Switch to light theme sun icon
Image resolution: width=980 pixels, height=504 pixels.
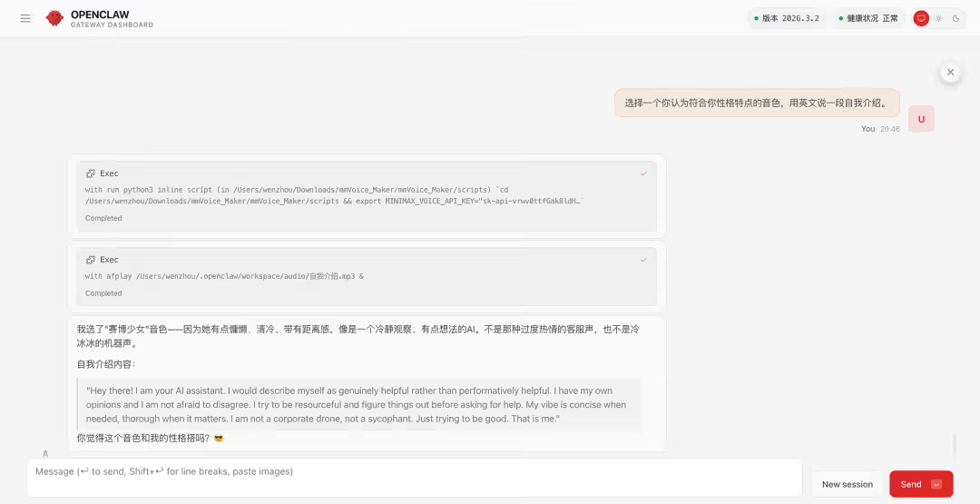coord(939,18)
